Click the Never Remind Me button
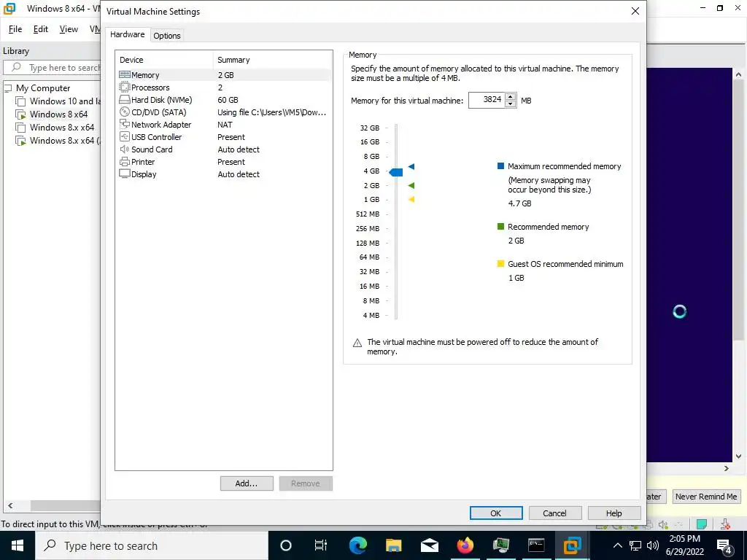Screen dimensions: 747x560 [706, 496]
